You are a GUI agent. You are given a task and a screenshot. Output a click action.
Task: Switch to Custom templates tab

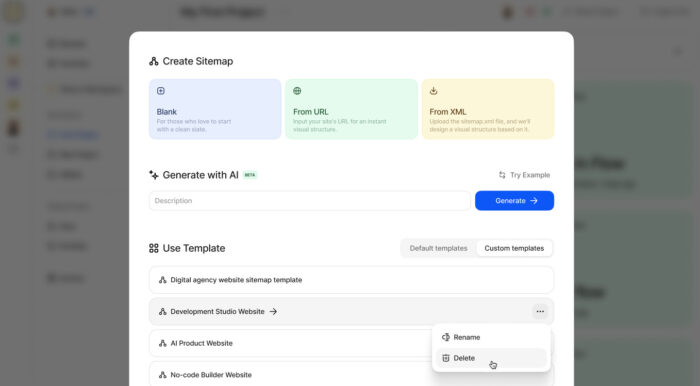(x=514, y=248)
